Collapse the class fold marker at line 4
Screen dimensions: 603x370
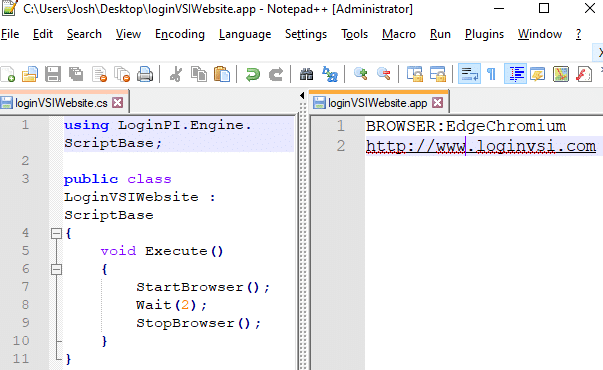(56, 233)
